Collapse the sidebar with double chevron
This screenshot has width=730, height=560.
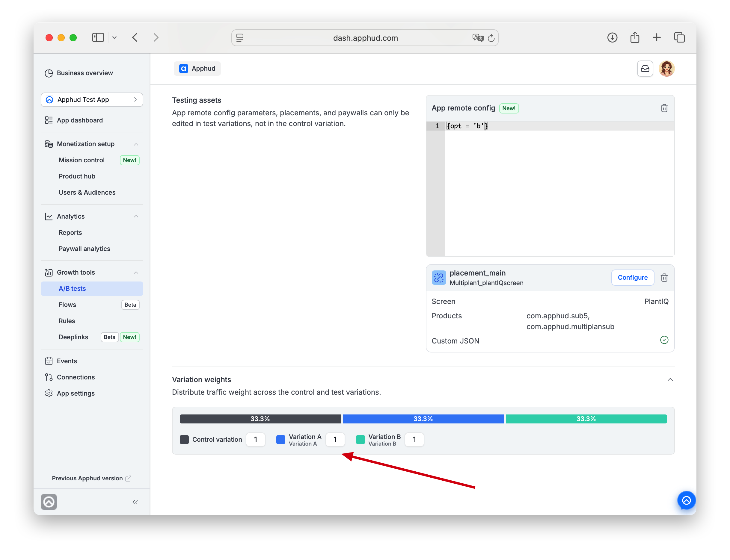[135, 502]
